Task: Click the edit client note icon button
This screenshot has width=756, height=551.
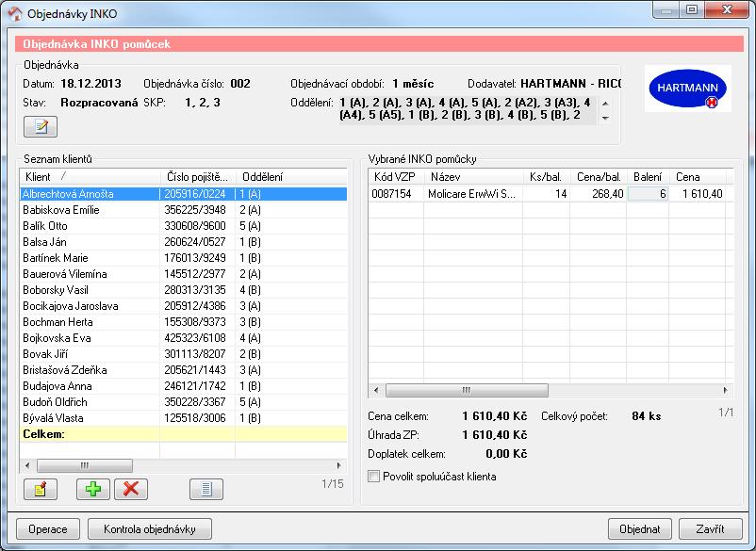Action: click(x=41, y=490)
